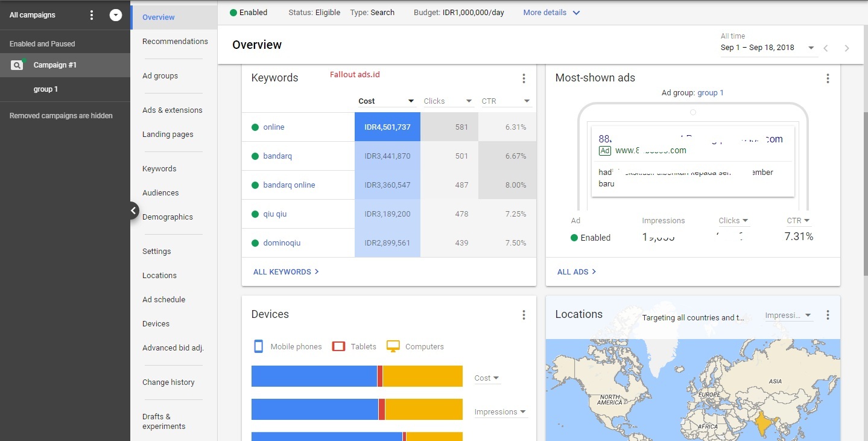Change the Impressi… metric dropdown in Locations

pos(788,316)
